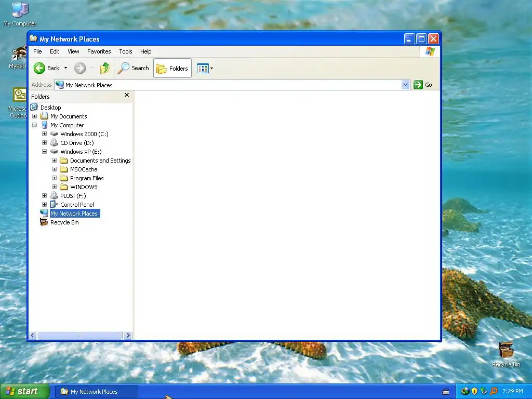Select CD Drive (D:) disc icon
Viewport: 532px width, 399px height.
[x=54, y=142]
